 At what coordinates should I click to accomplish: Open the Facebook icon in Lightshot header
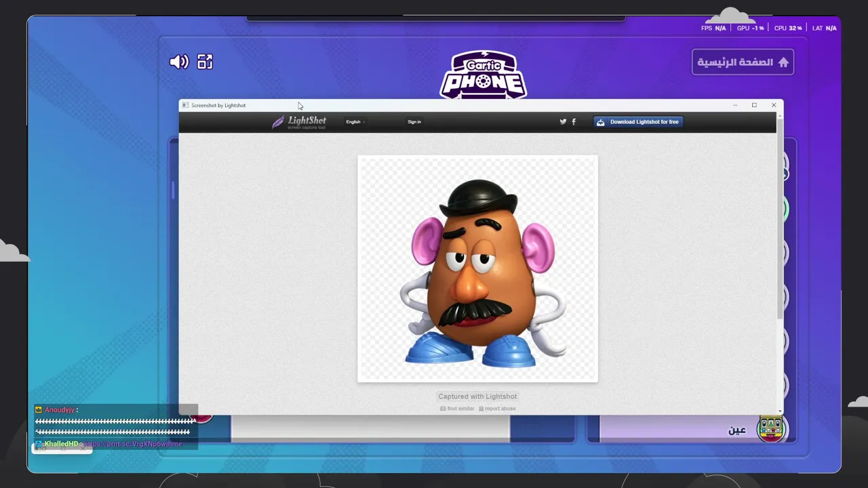pos(574,122)
